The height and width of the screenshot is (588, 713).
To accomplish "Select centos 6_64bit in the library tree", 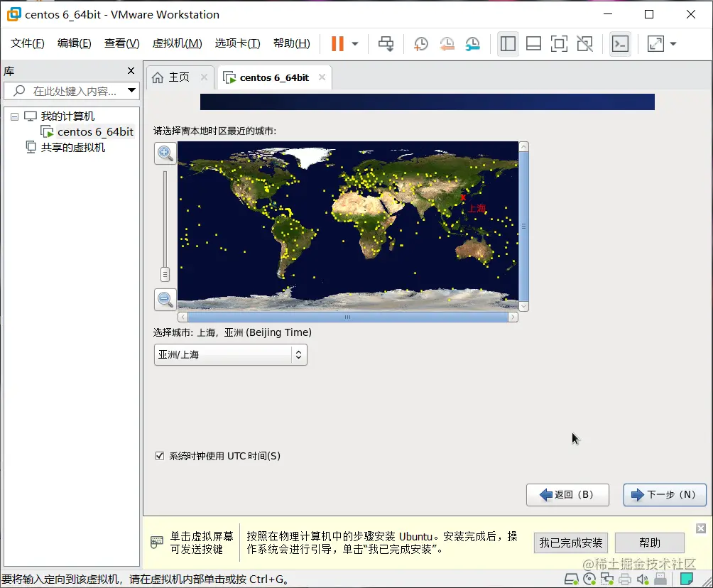I will (x=95, y=132).
